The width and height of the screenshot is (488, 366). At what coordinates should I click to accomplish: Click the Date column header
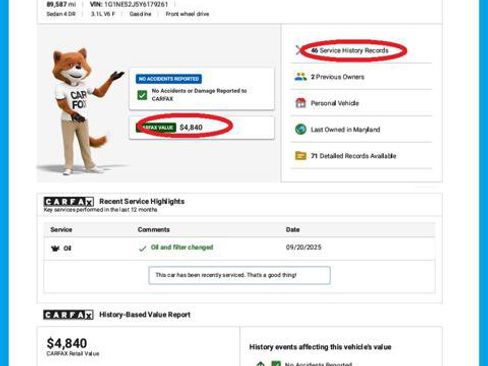click(293, 229)
